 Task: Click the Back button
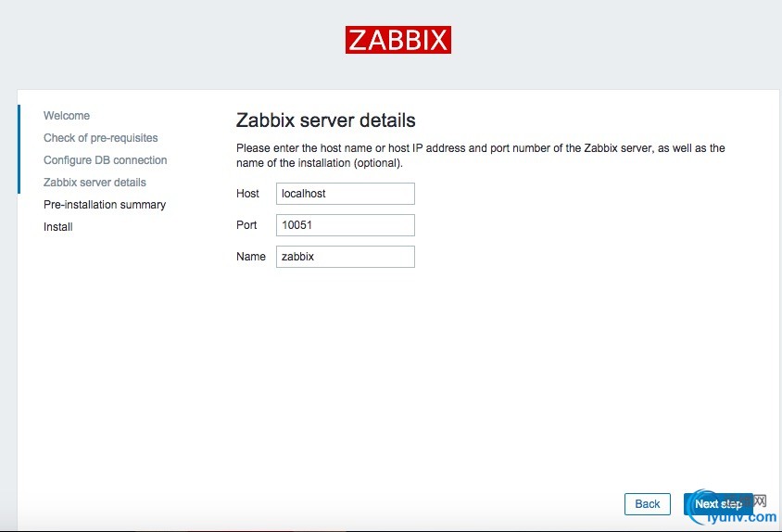tap(648, 504)
